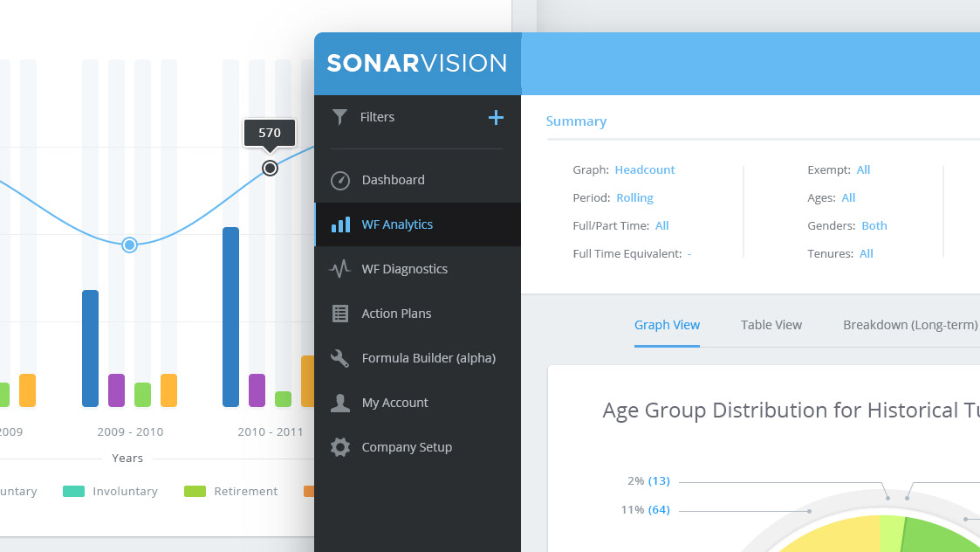This screenshot has height=552, width=980.
Task: Click the Summary heading
Action: (x=576, y=121)
